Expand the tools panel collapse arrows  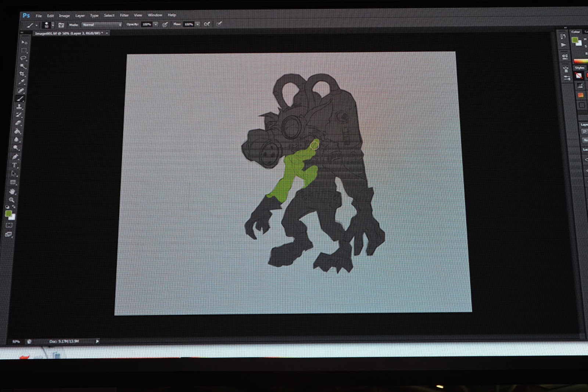pyautogui.click(x=22, y=33)
